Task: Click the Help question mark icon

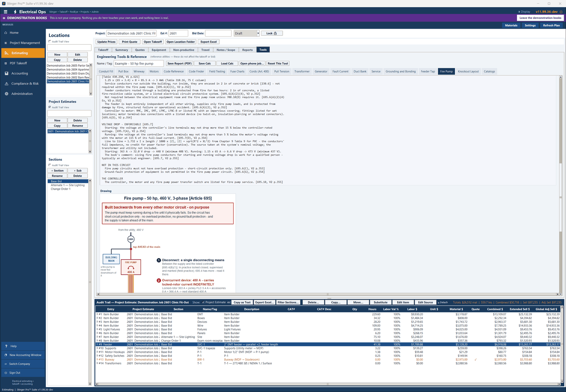Action: click(x=6, y=346)
